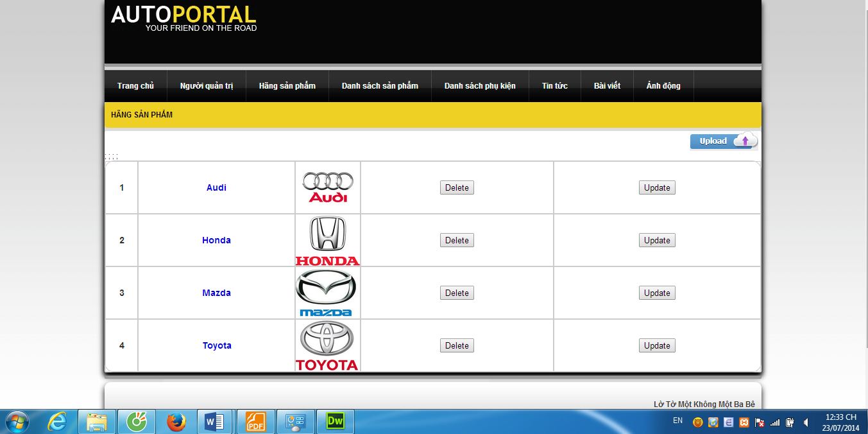Image resolution: width=868 pixels, height=434 pixels.
Task: Delete the Audi row
Action: [457, 187]
